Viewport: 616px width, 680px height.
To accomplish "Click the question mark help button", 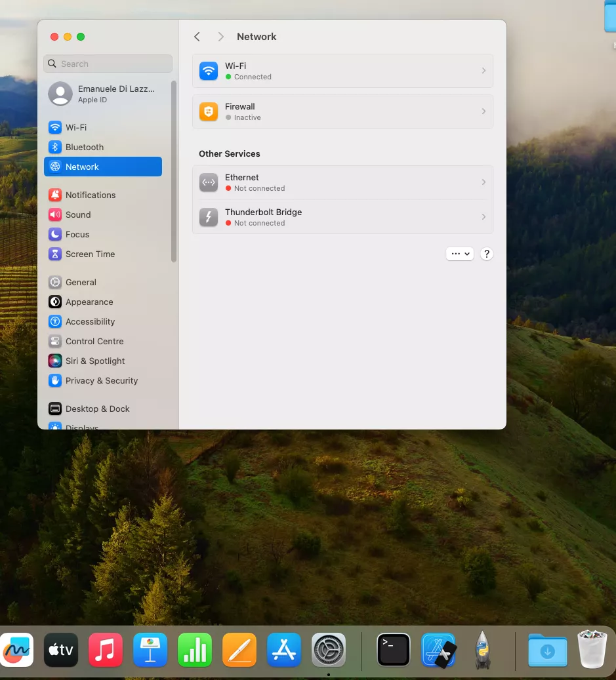I will (486, 254).
